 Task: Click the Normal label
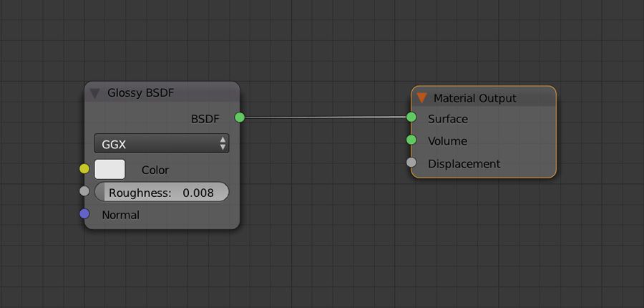[x=120, y=215]
